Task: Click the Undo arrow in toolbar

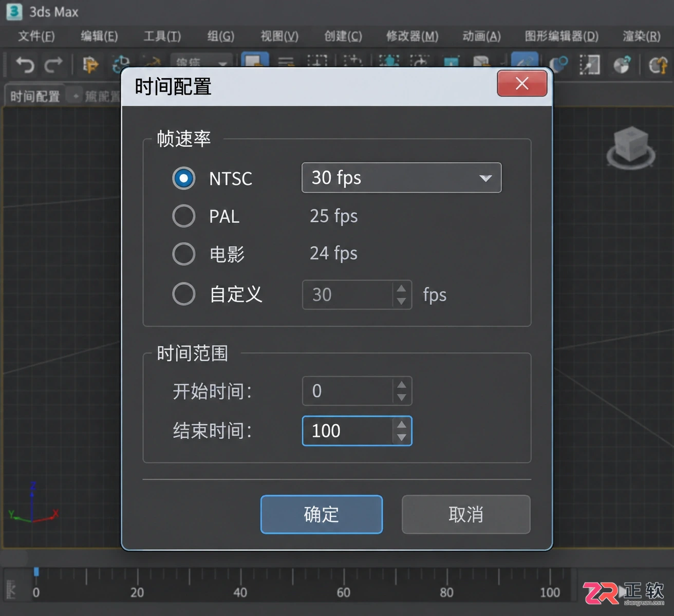Action: 25,65
